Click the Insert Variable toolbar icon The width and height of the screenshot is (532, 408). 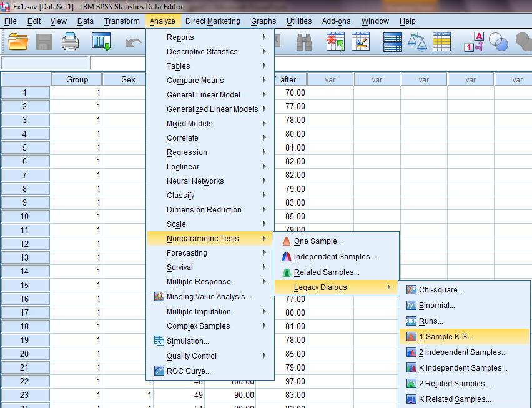[x=361, y=42]
